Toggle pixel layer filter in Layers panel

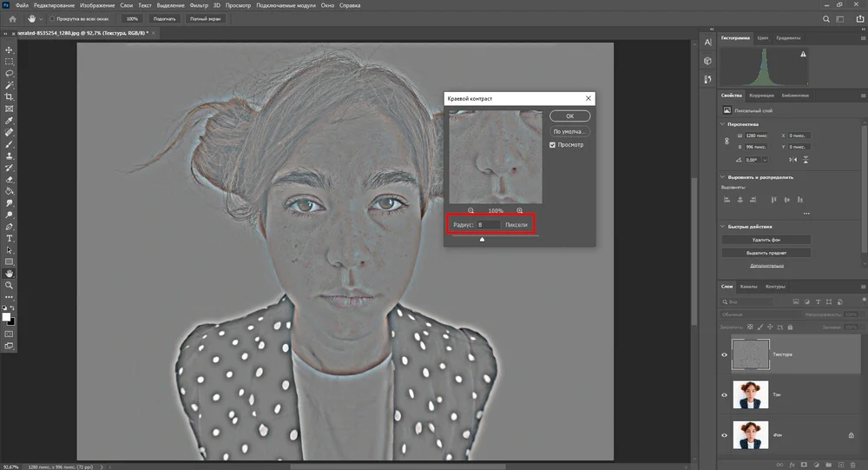796,302
